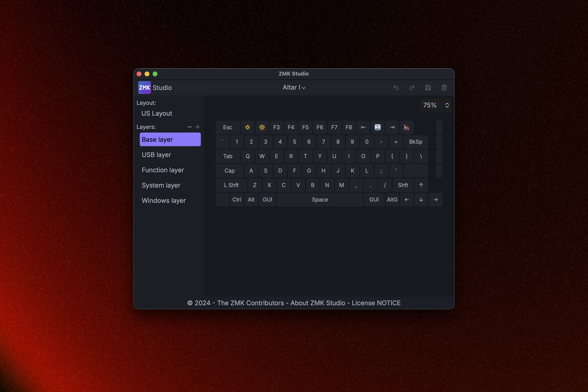Open the Altar I device dropdown

[294, 88]
